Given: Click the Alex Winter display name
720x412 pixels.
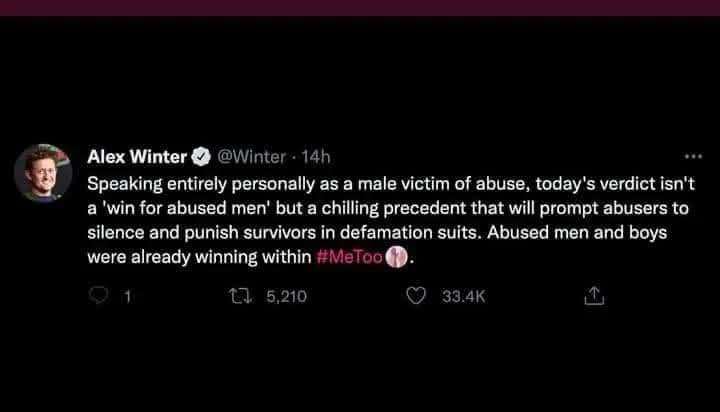Looking at the screenshot, I should (x=137, y=156).
